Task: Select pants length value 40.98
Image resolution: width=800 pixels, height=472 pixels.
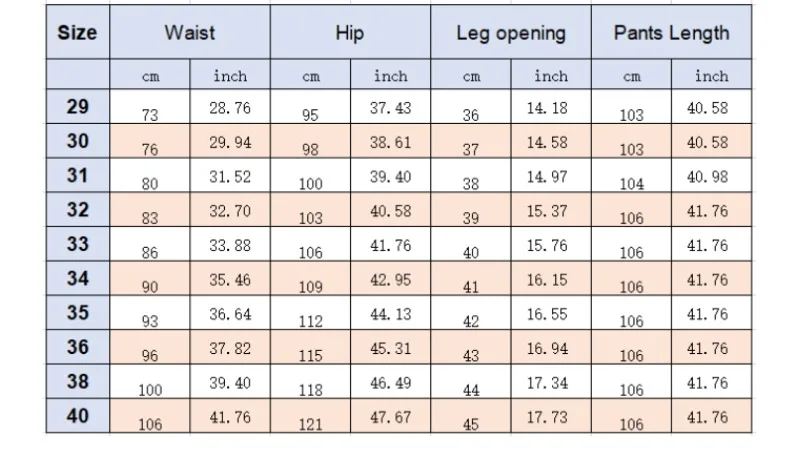Action: (x=707, y=177)
